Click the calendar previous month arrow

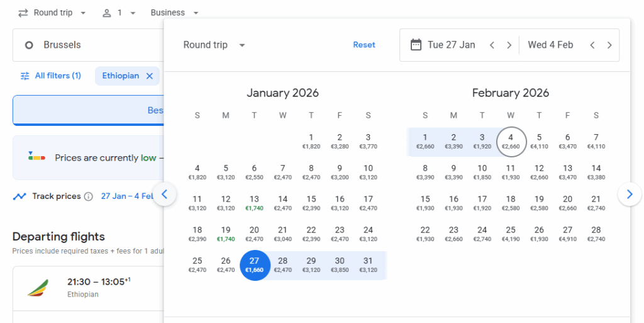(165, 195)
